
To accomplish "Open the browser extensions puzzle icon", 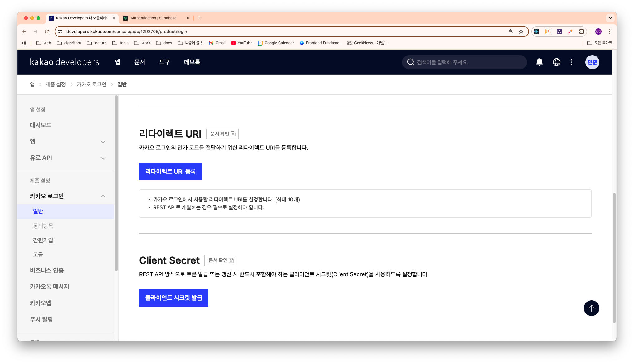I will point(582,32).
